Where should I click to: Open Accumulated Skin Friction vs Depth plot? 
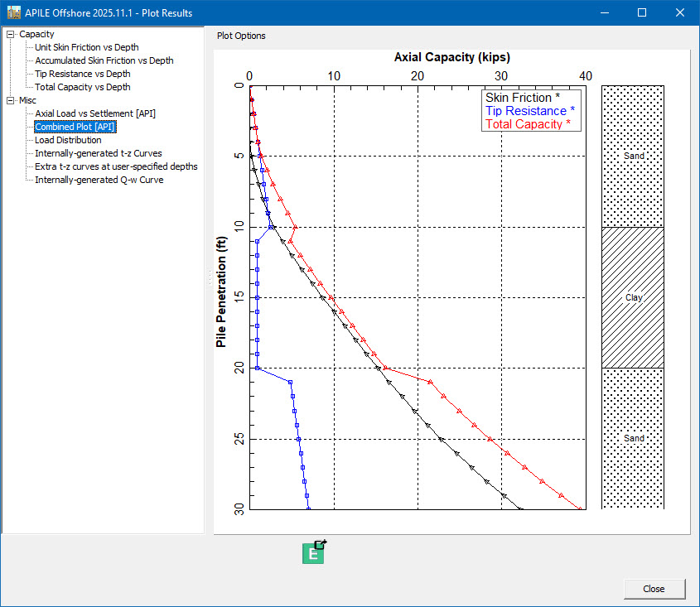pos(103,60)
